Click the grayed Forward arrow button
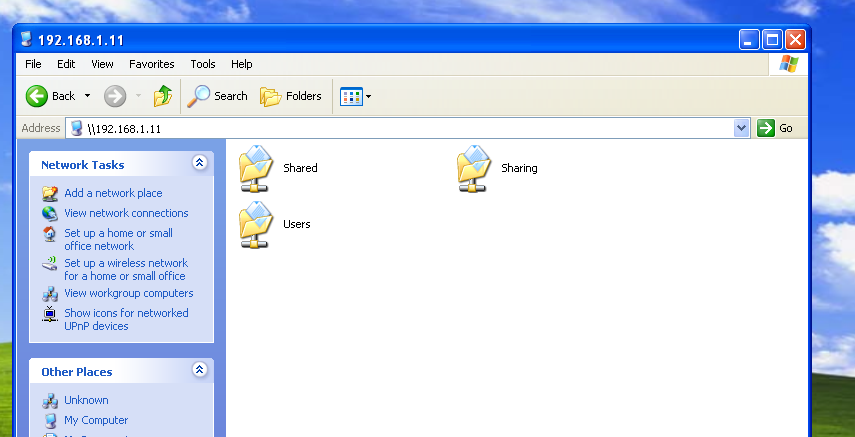The width and height of the screenshot is (855, 437). 115,97
